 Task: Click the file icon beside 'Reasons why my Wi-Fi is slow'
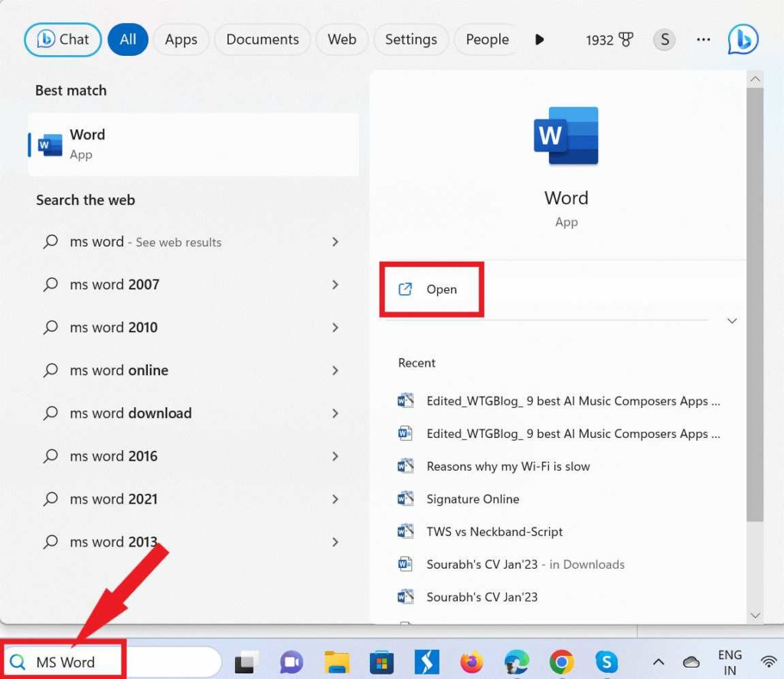pyautogui.click(x=406, y=466)
